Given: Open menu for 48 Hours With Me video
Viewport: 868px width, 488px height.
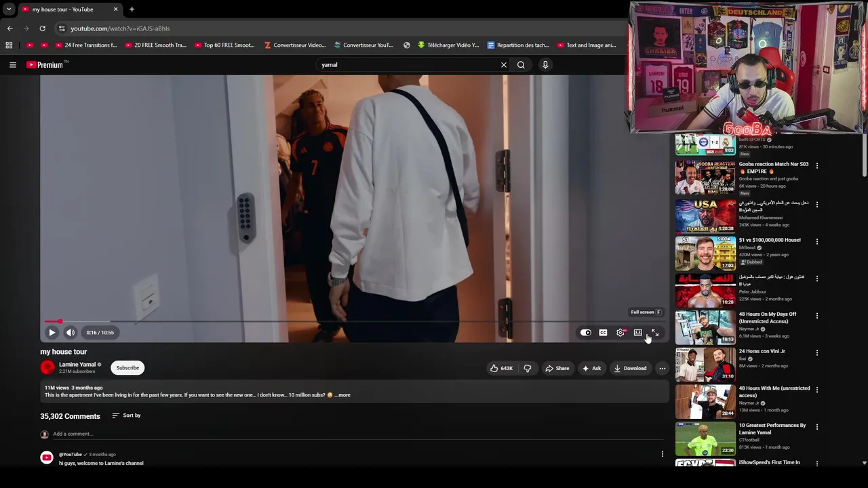Looking at the screenshot, I should 816,390.
